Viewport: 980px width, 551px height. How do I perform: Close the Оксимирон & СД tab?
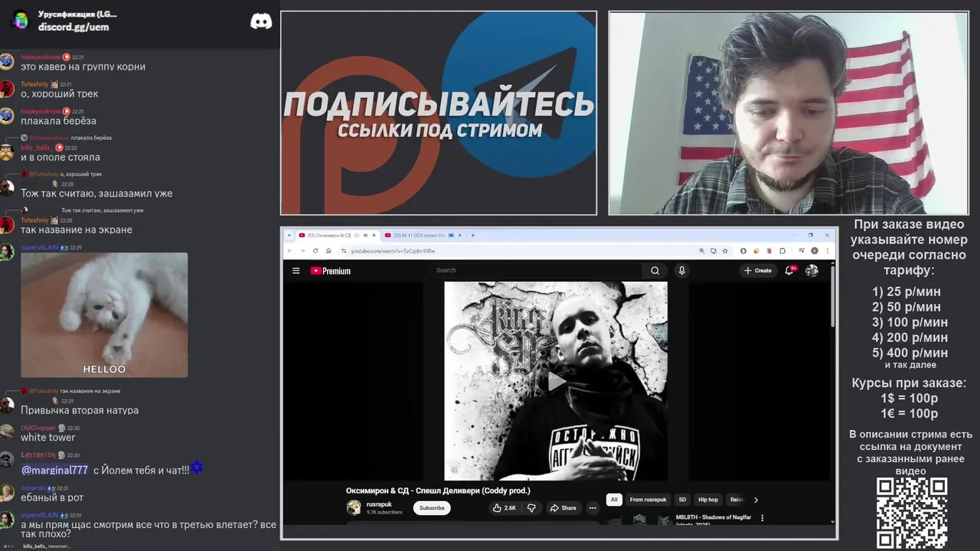coord(374,235)
